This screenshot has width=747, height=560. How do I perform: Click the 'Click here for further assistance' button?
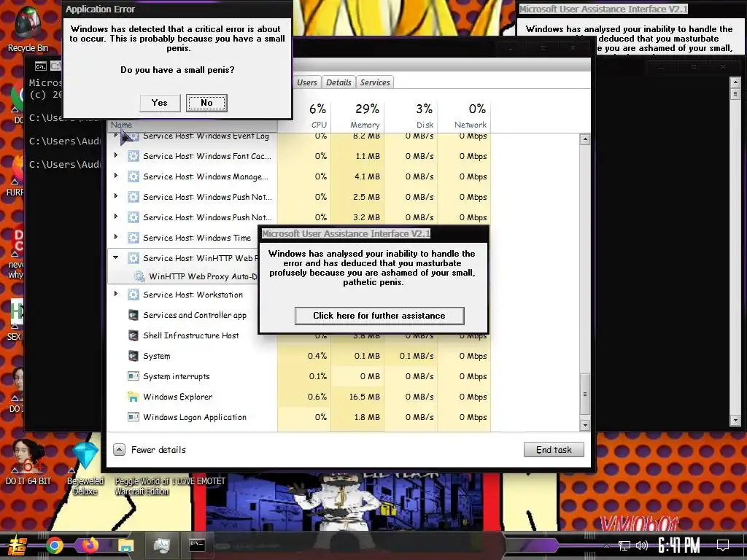click(x=379, y=316)
